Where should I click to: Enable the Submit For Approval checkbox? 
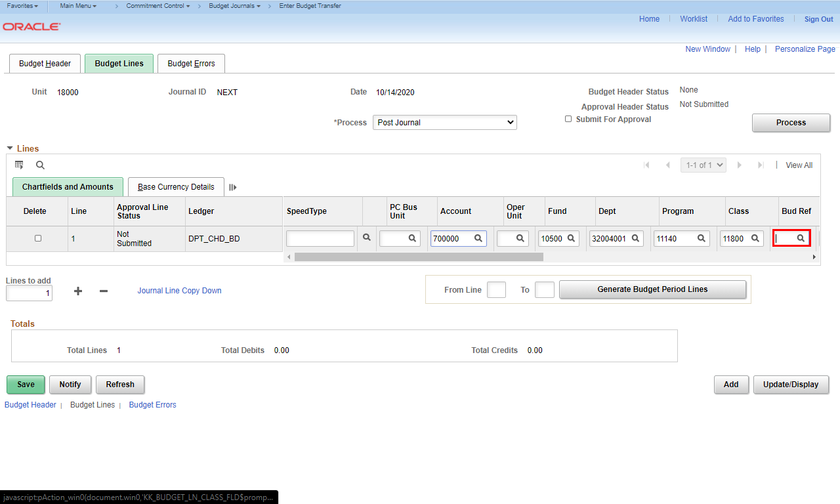point(568,119)
